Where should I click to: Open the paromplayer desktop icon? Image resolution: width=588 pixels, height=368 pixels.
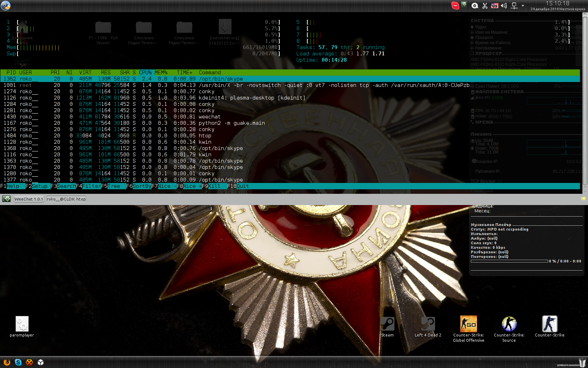(x=22, y=327)
